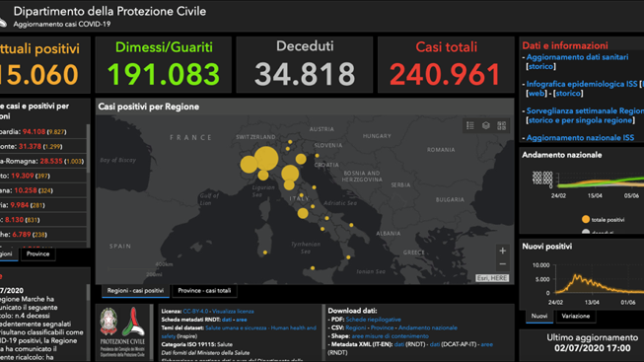Image resolution: width=644 pixels, height=362 pixels.
Task: Click the Piemonte bubble west of Lombardia
Action: pyautogui.click(x=249, y=165)
